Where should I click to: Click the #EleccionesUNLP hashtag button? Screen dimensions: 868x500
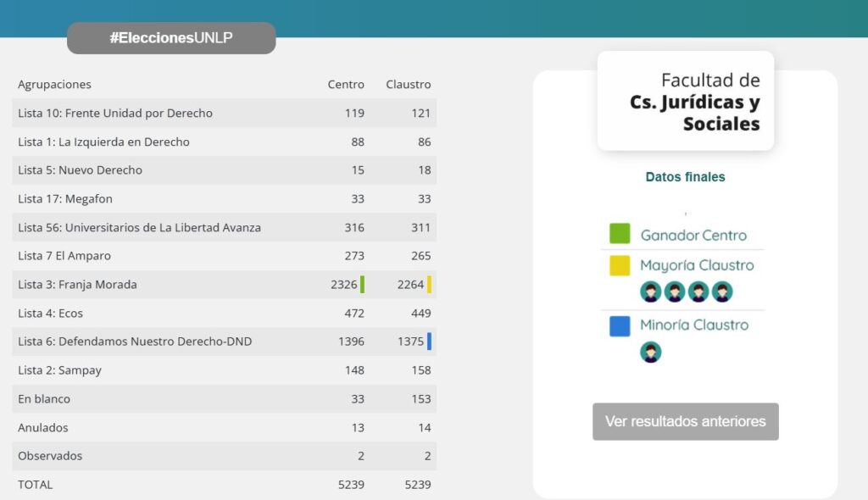pyautogui.click(x=171, y=38)
